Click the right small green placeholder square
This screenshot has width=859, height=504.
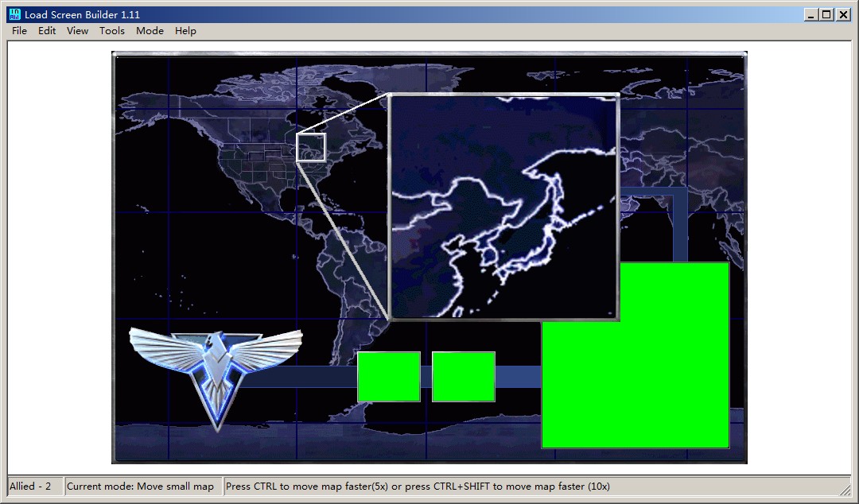(464, 377)
